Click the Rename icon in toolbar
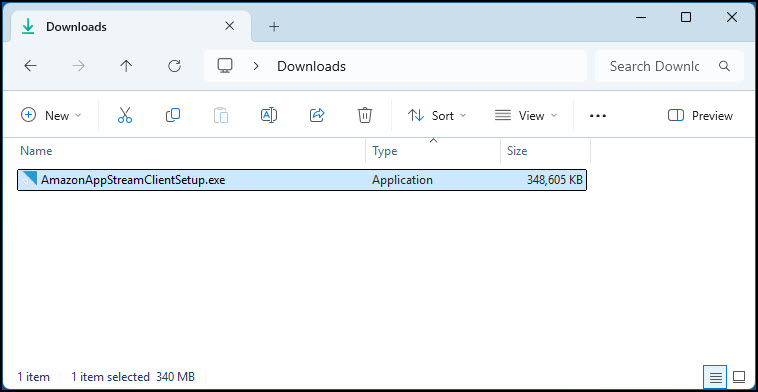The width and height of the screenshot is (758, 392). (x=269, y=116)
